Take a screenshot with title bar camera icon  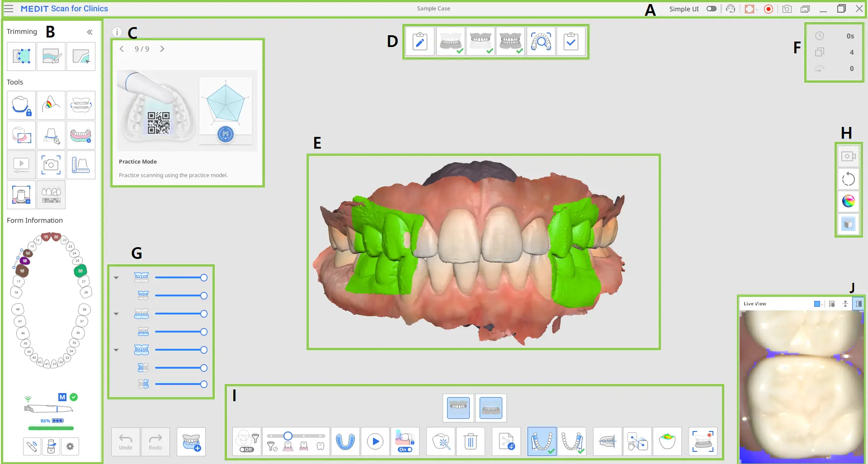tap(787, 9)
